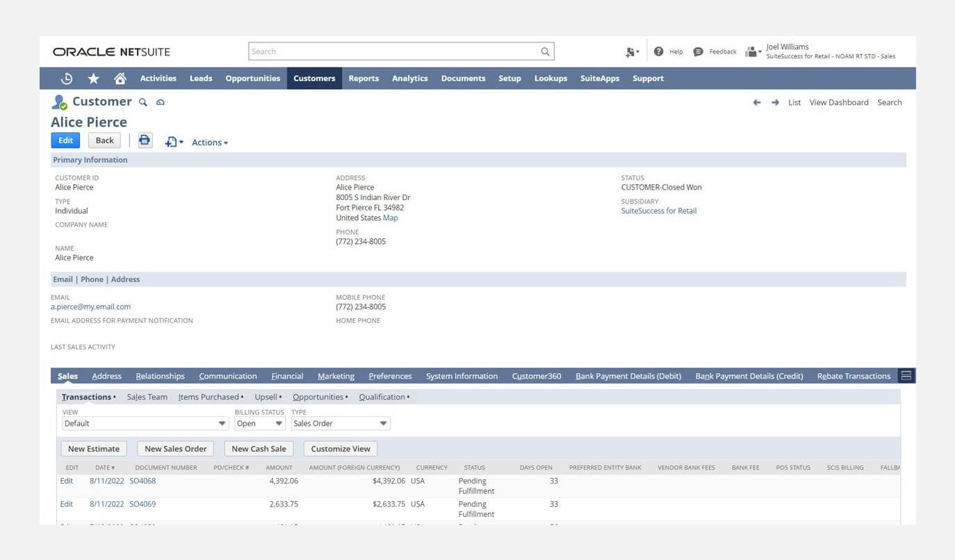
Task: Go to Home via house icon
Action: coord(120,79)
